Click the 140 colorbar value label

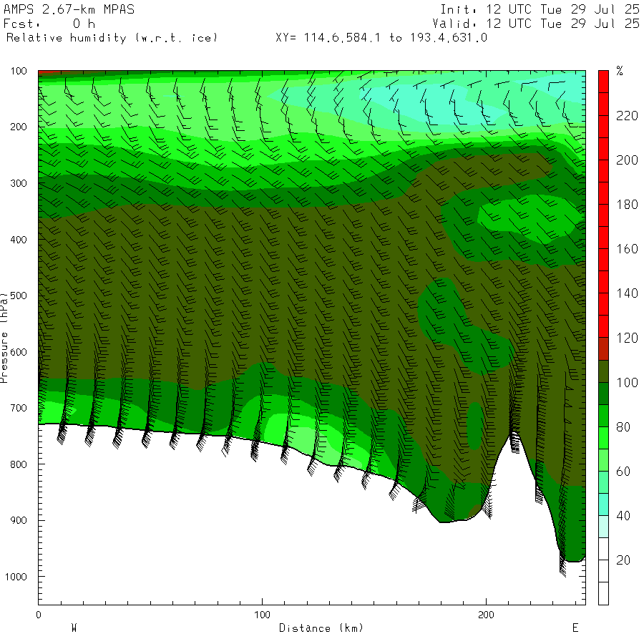(627, 293)
